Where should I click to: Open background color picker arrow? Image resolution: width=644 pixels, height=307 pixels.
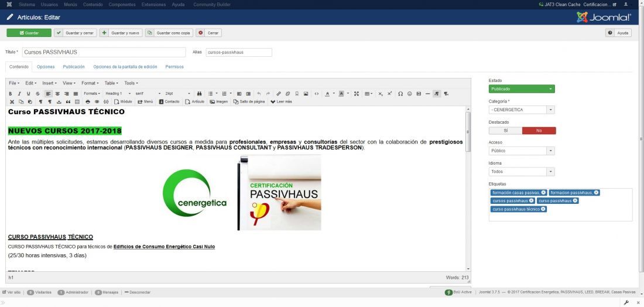(347, 94)
